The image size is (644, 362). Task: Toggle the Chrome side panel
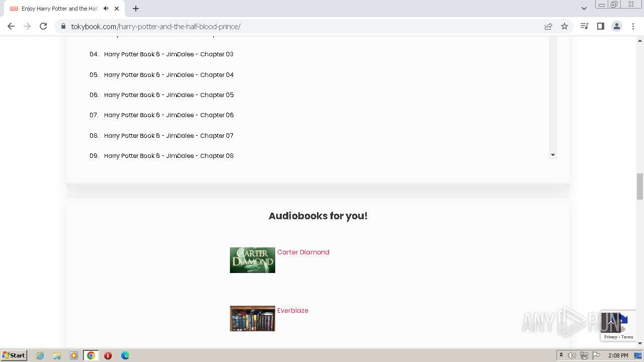600,26
